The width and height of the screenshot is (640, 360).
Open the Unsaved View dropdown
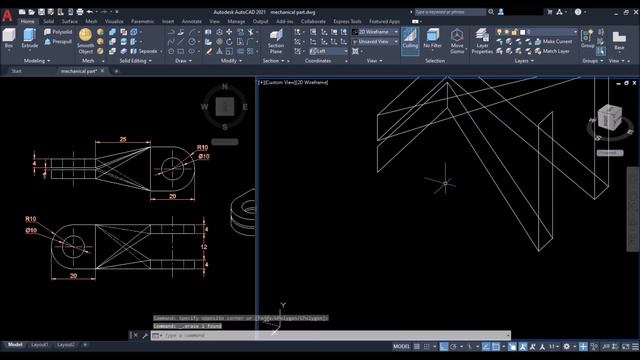(x=375, y=42)
